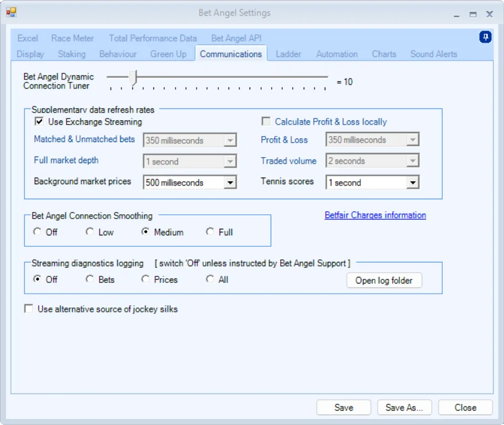Screen dimensions: 504x425
Task: Open the Green Up tab
Action: click(x=168, y=54)
